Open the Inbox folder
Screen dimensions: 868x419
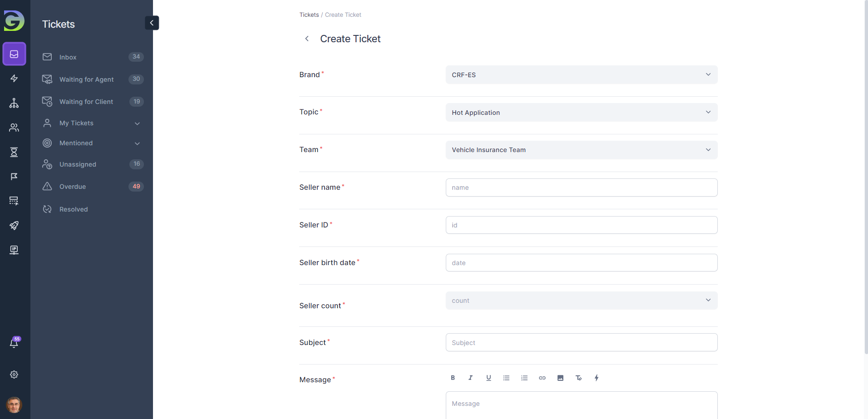68,57
